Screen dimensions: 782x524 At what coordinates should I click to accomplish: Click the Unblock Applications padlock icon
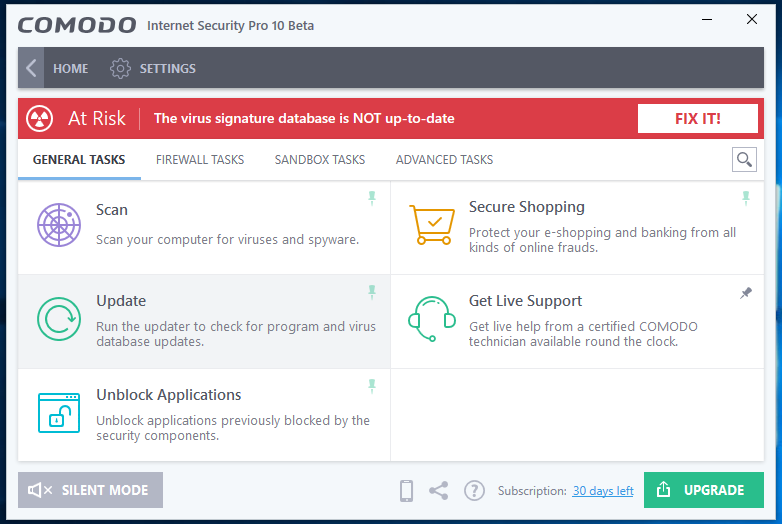click(x=59, y=412)
